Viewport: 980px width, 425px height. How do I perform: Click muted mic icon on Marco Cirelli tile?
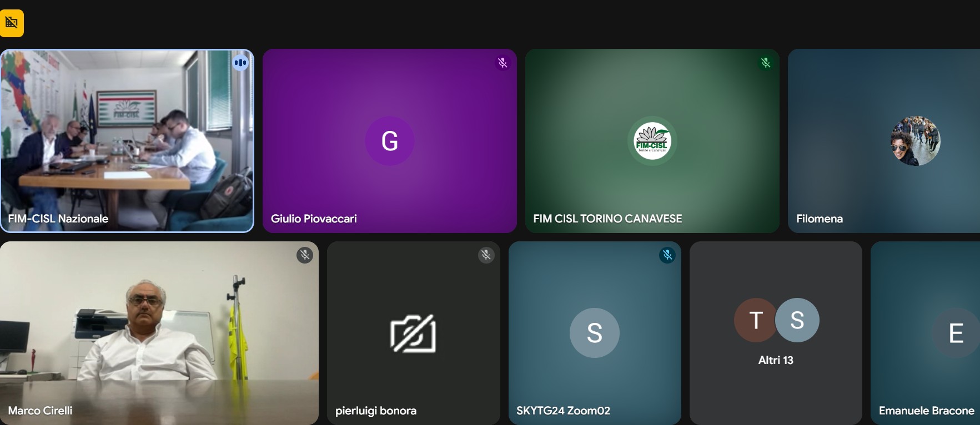(304, 255)
